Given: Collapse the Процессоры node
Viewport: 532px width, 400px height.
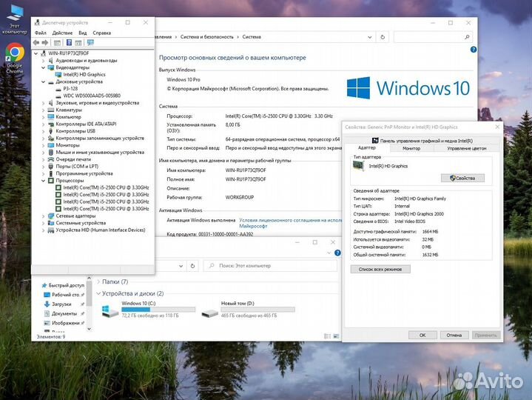Looking at the screenshot, I should (43, 181).
